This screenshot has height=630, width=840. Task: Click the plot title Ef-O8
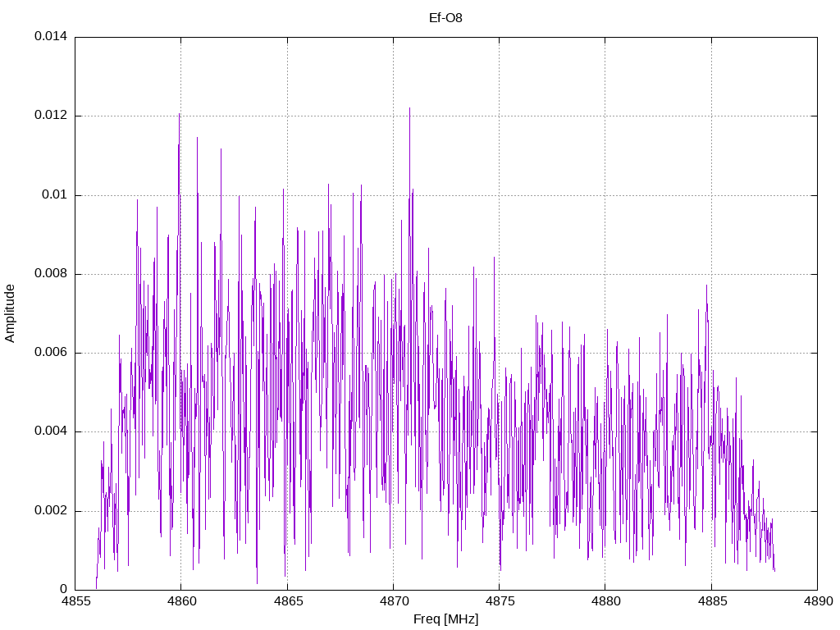point(445,18)
